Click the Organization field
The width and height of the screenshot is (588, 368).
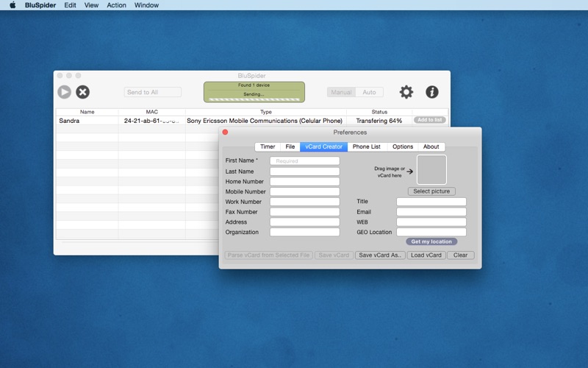tap(304, 232)
